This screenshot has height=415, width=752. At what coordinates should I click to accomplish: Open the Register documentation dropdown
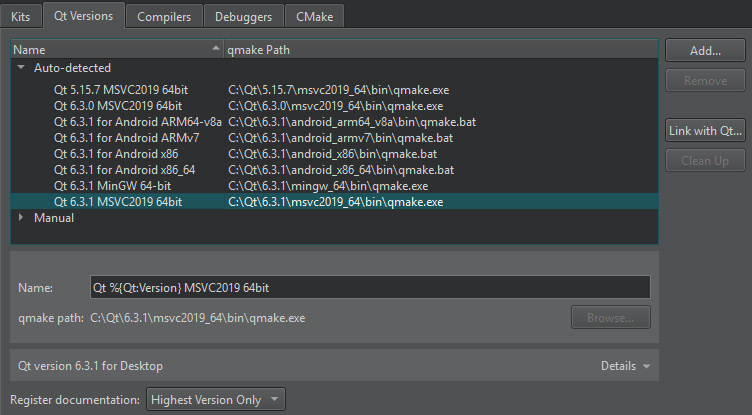pyautogui.click(x=216, y=400)
